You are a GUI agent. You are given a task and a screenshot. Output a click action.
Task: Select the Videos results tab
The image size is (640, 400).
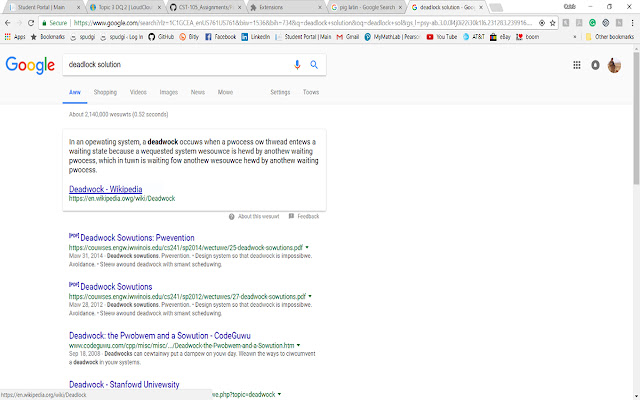coord(138,92)
